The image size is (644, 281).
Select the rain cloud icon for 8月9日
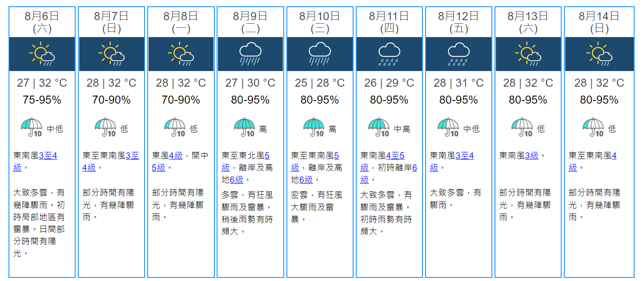point(250,54)
